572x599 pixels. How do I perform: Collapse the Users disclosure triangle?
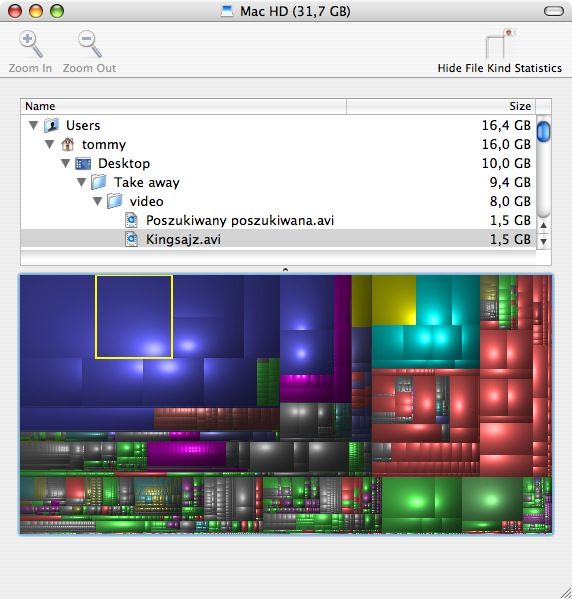(x=34, y=125)
